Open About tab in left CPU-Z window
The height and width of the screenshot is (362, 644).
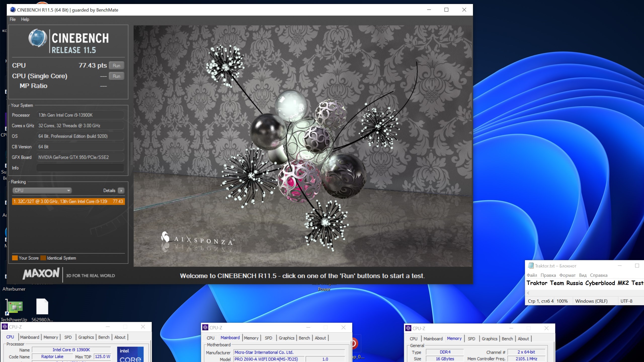pyautogui.click(x=120, y=337)
